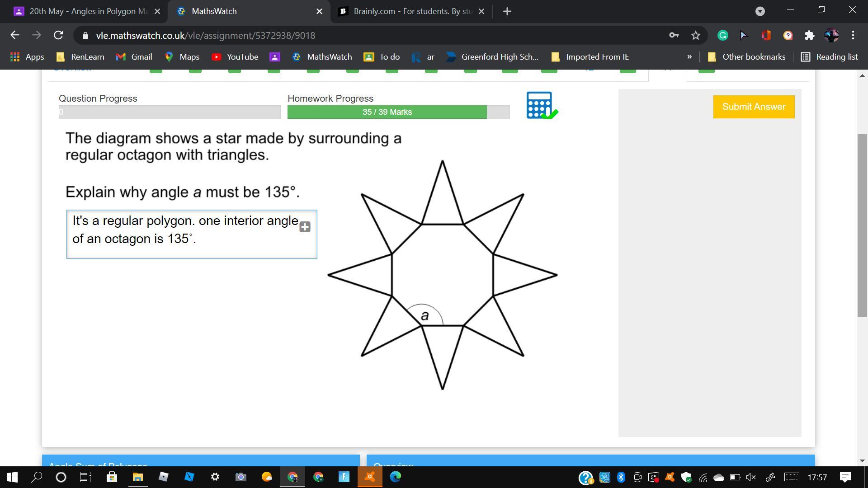The image size is (868, 488).
Task: Toggle the muted volume icon in the tray
Action: pos(751,477)
